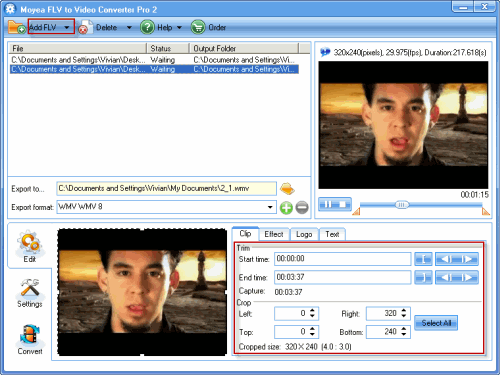Click the File column header
This screenshot has width=500, height=375.
tap(77, 48)
